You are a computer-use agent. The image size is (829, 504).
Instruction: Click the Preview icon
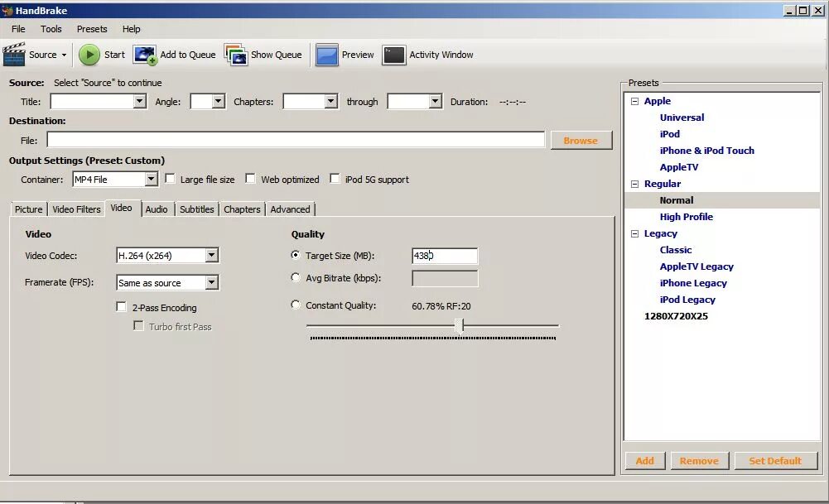click(x=327, y=55)
